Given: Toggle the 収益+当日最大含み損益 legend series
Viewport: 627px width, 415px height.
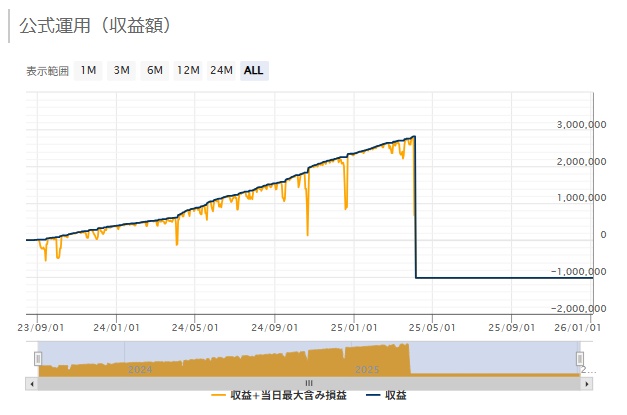Looking at the screenshot, I should pyautogui.click(x=289, y=395).
